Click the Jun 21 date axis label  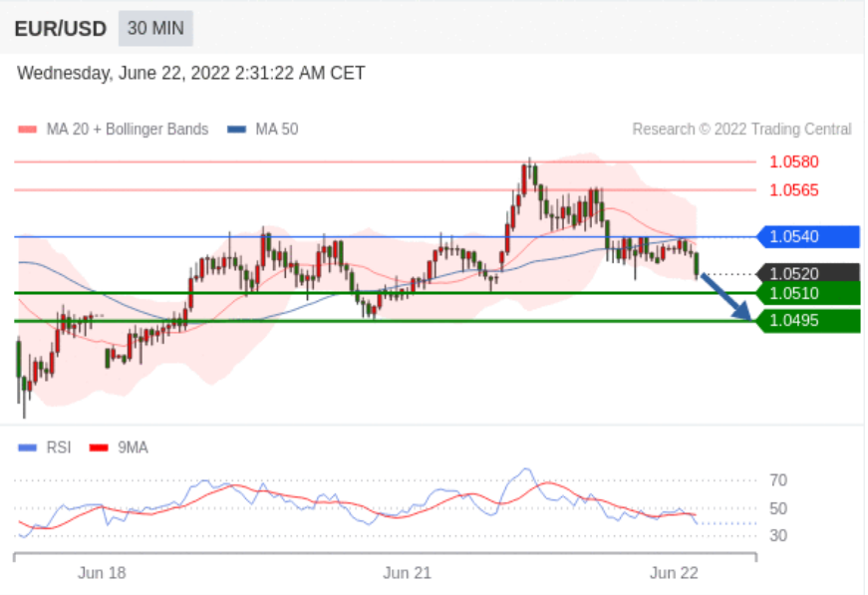(x=407, y=573)
